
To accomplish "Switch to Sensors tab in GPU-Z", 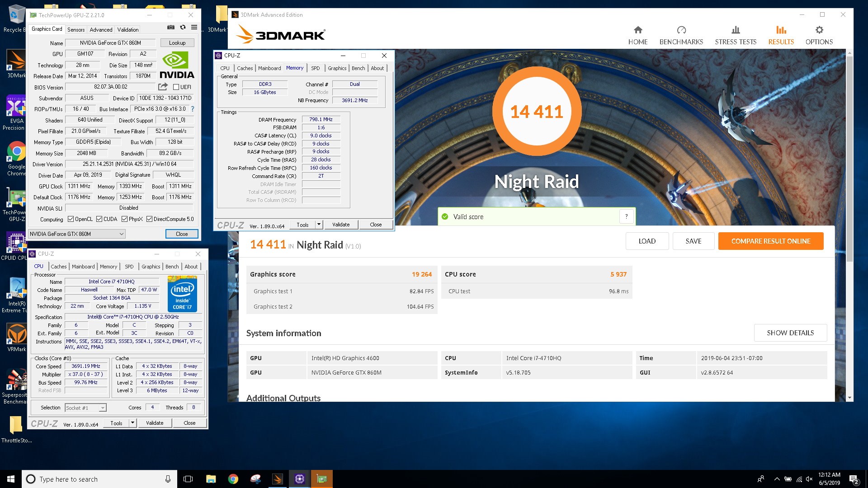I will [x=76, y=29].
